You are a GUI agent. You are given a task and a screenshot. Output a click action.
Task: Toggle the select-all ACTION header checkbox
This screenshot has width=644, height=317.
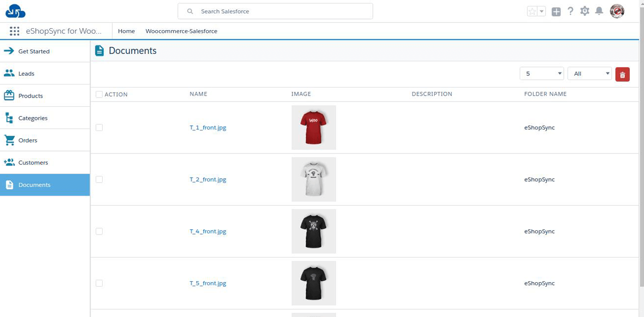pyautogui.click(x=99, y=94)
